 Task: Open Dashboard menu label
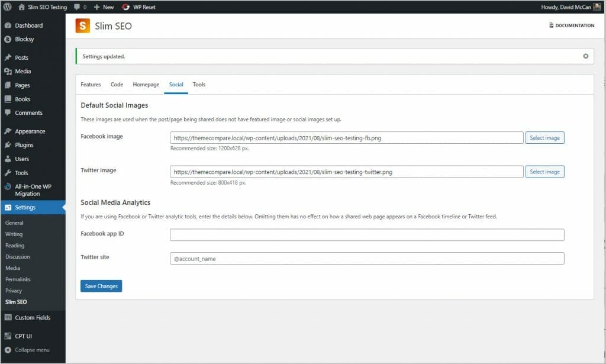(29, 25)
